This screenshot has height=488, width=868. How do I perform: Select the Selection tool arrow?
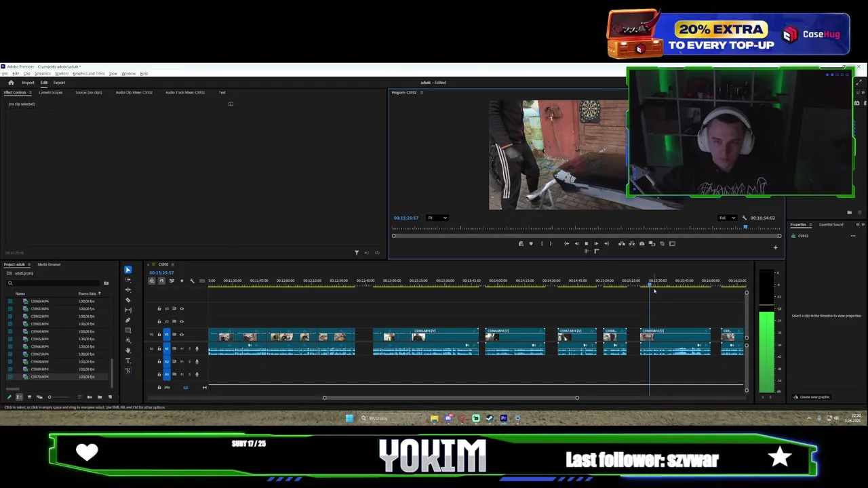click(128, 270)
